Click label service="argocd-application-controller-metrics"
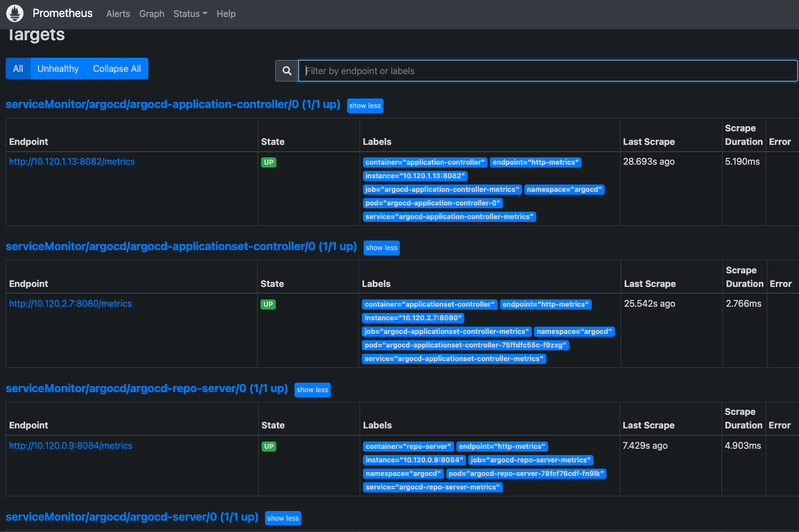Image resolution: width=799 pixels, height=532 pixels. 450,217
